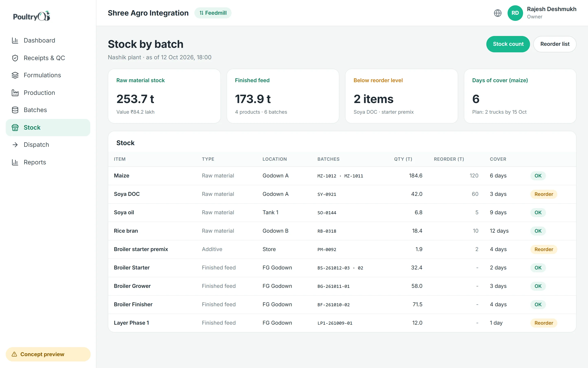Click the Dispatch arrow icon
This screenshot has width=588, height=368.
coord(15,145)
